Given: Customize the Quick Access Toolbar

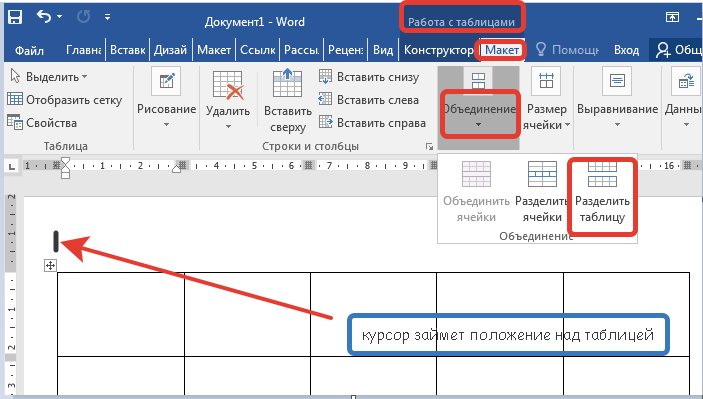Looking at the screenshot, I should tap(107, 17).
